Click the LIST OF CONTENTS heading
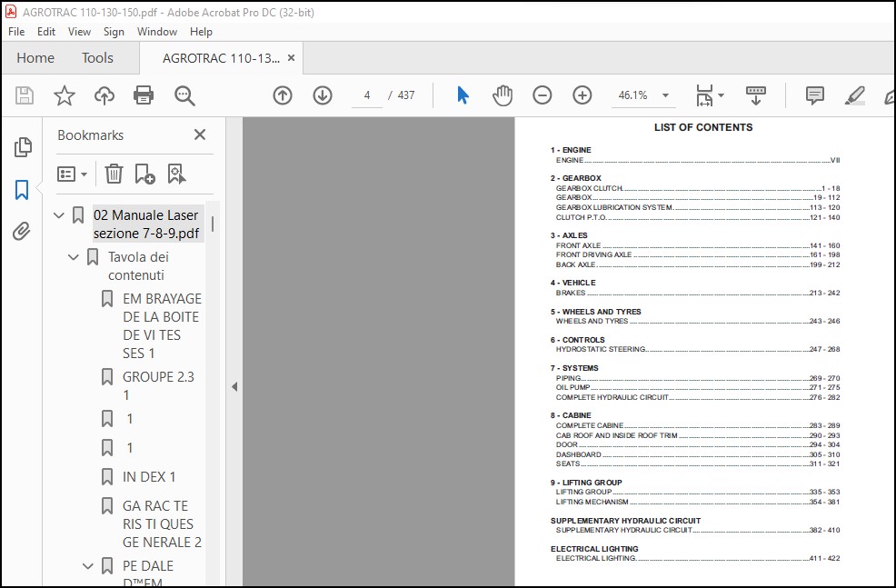 click(x=702, y=127)
